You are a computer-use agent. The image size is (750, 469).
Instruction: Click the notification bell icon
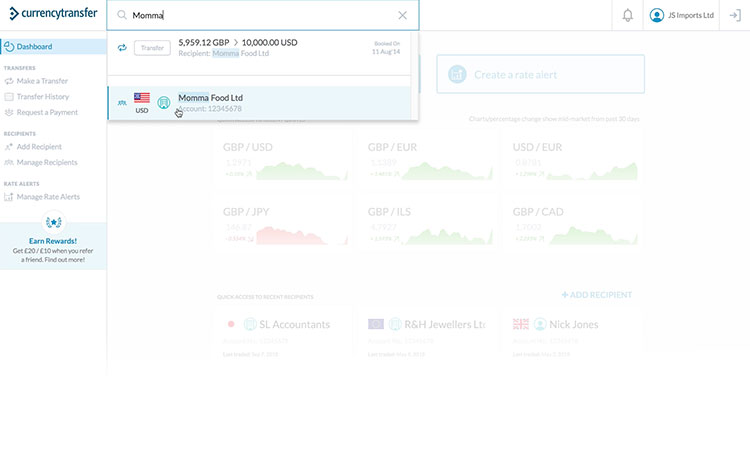(627, 15)
